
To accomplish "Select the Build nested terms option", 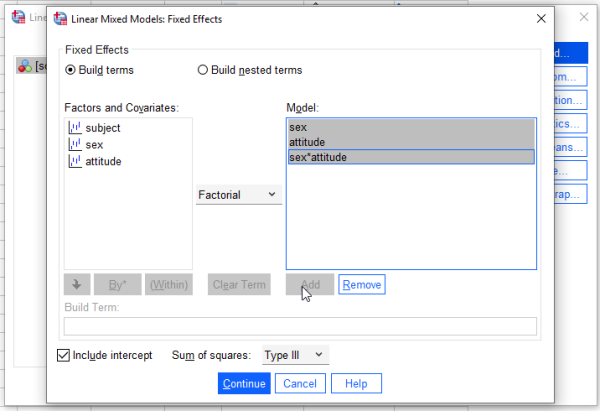I will [x=203, y=70].
